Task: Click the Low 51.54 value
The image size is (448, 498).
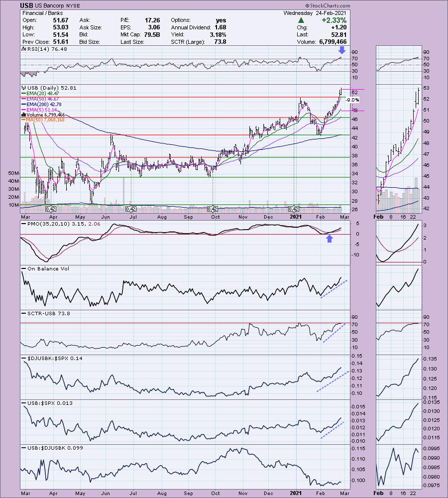Action: pyautogui.click(x=61, y=35)
